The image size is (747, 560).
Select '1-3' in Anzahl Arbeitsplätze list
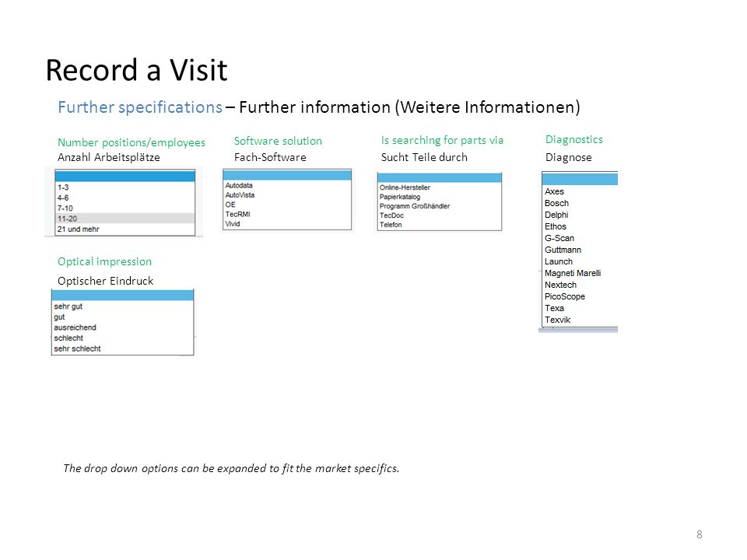click(124, 187)
